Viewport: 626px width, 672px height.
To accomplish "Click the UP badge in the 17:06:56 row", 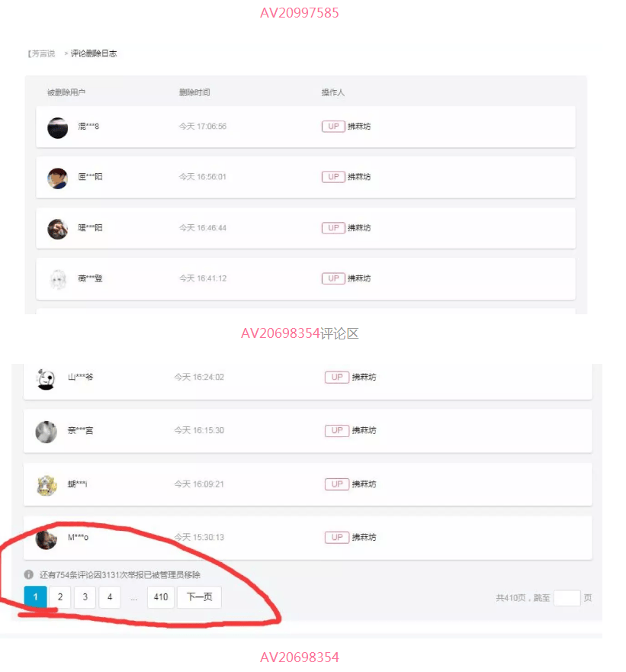I will [x=333, y=127].
